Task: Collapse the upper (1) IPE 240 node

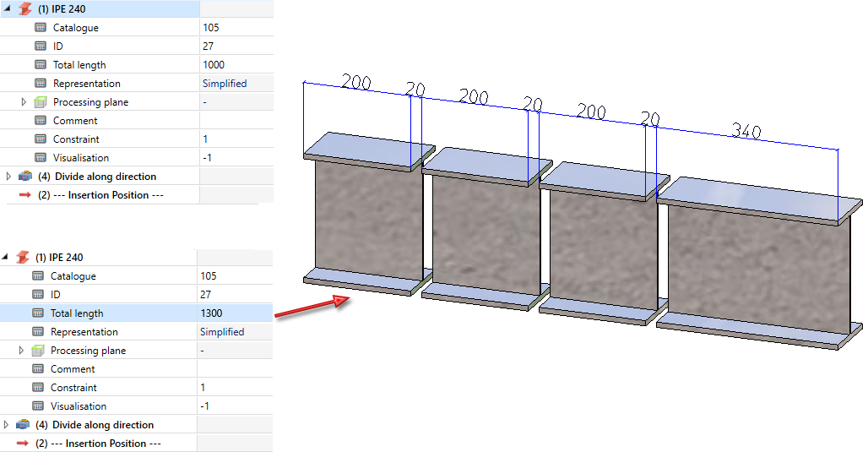Action: 7,8
